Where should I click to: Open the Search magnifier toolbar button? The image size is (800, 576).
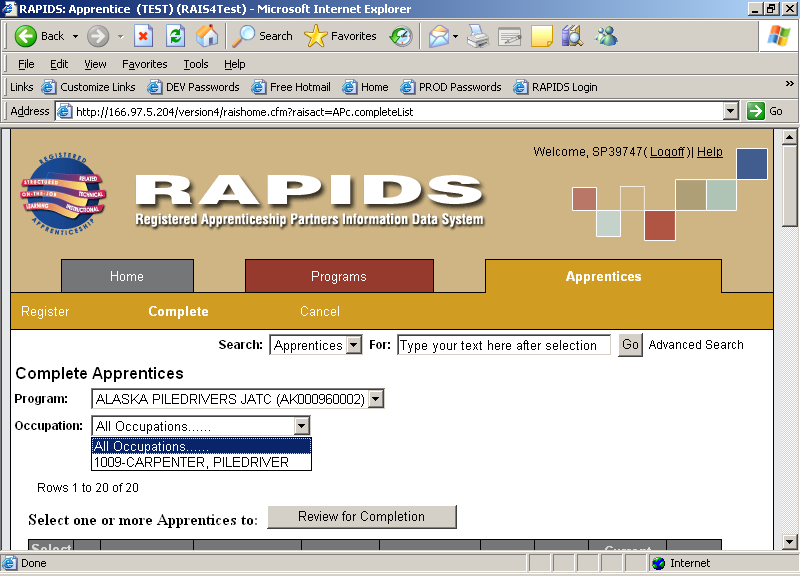(x=263, y=36)
